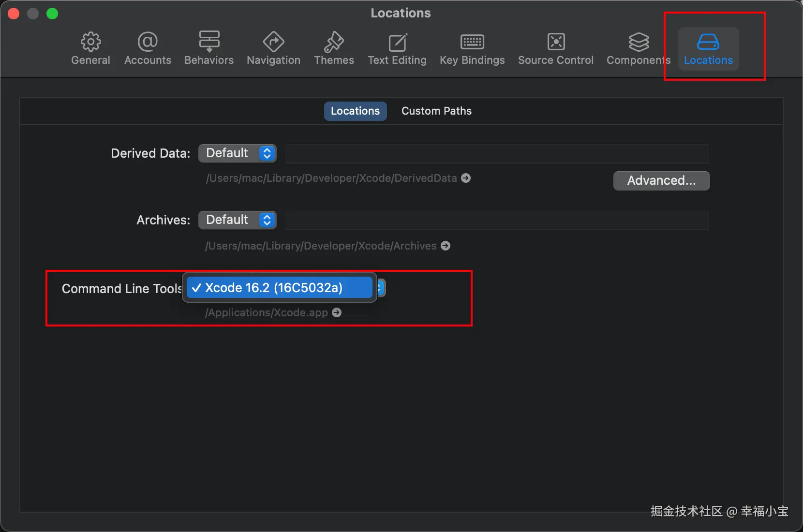803x532 pixels.
Task: Click the Command Line Tools label
Action: pyautogui.click(x=121, y=289)
